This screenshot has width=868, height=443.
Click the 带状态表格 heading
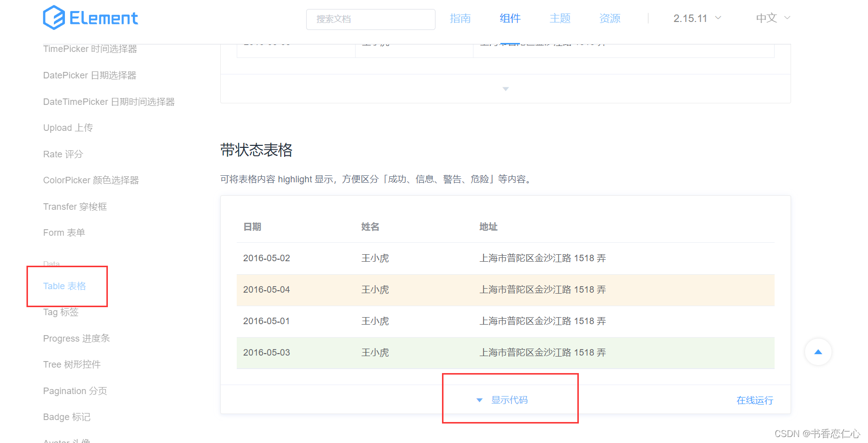tap(256, 150)
